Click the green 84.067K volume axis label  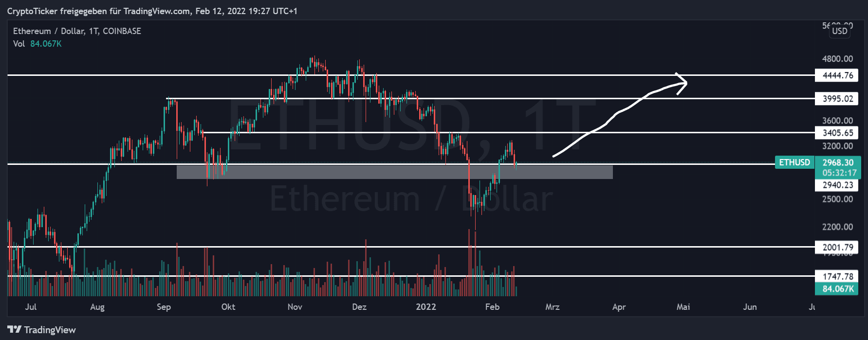click(837, 289)
